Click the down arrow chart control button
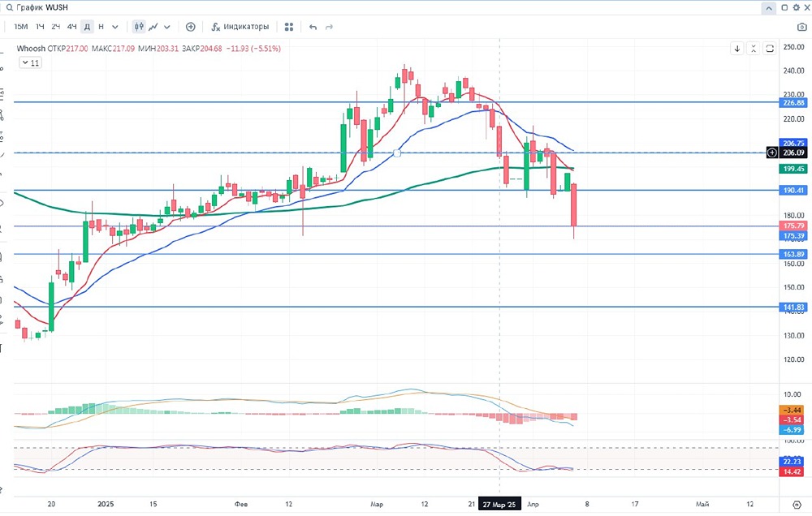Image resolution: width=812 pixels, height=516 pixels. [737, 49]
